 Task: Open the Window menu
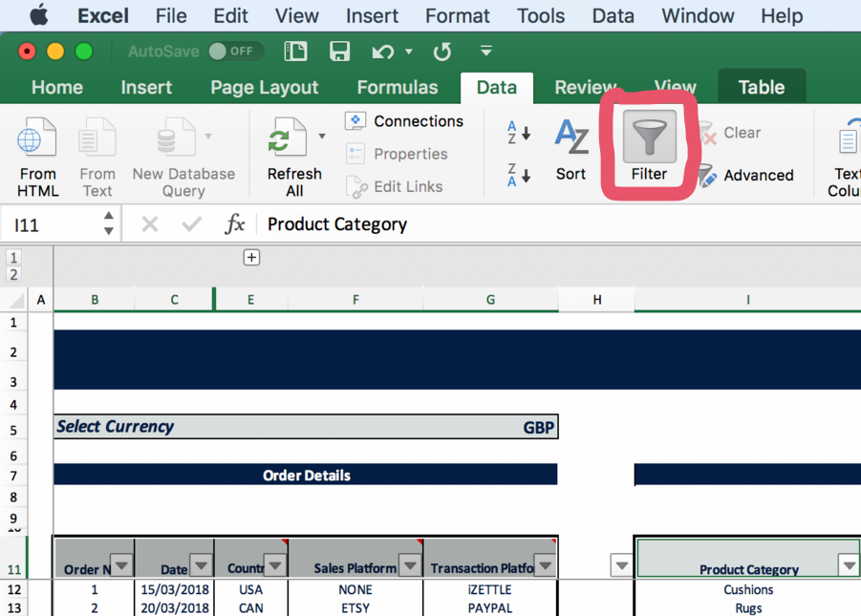click(698, 15)
